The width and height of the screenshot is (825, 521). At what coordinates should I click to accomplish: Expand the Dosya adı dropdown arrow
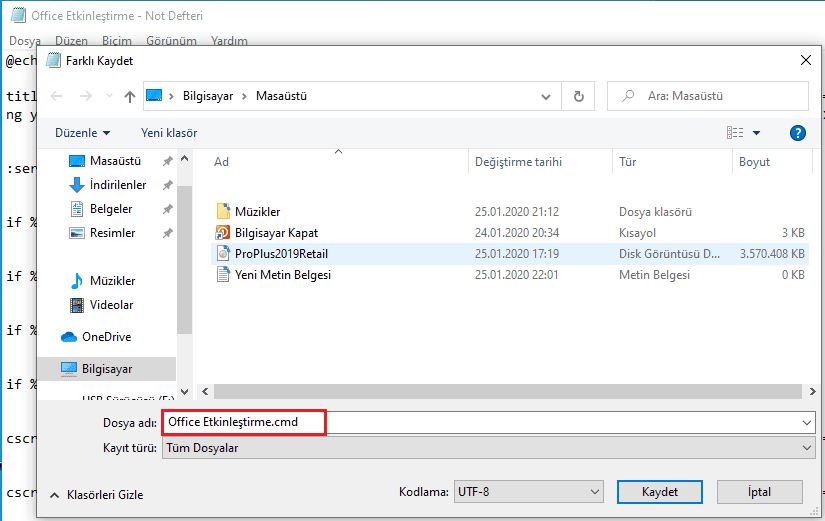tap(807, 423)
